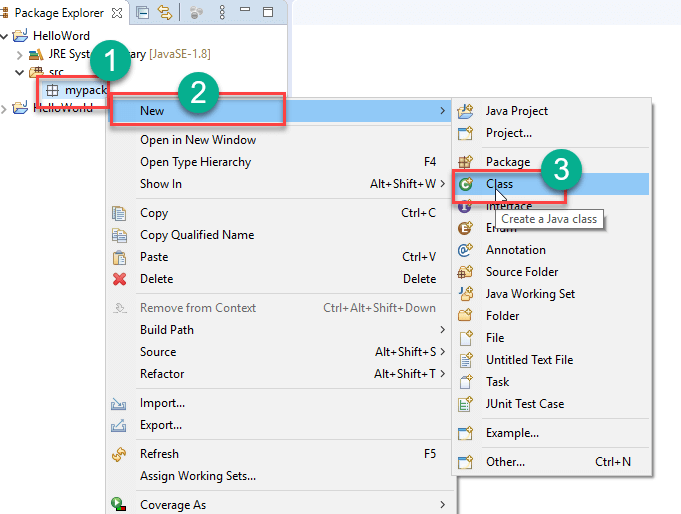Image resolution: width=681 pixels, height=514 pixels.
Task: Click the Source Folder icon
Action: [465, 272]
